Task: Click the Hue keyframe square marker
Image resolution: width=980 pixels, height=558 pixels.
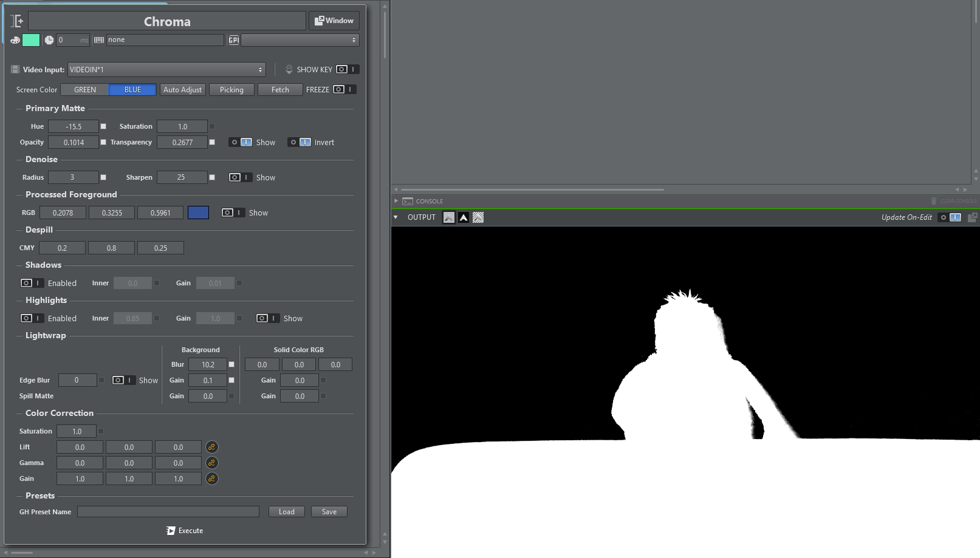Action: [103, 126]
